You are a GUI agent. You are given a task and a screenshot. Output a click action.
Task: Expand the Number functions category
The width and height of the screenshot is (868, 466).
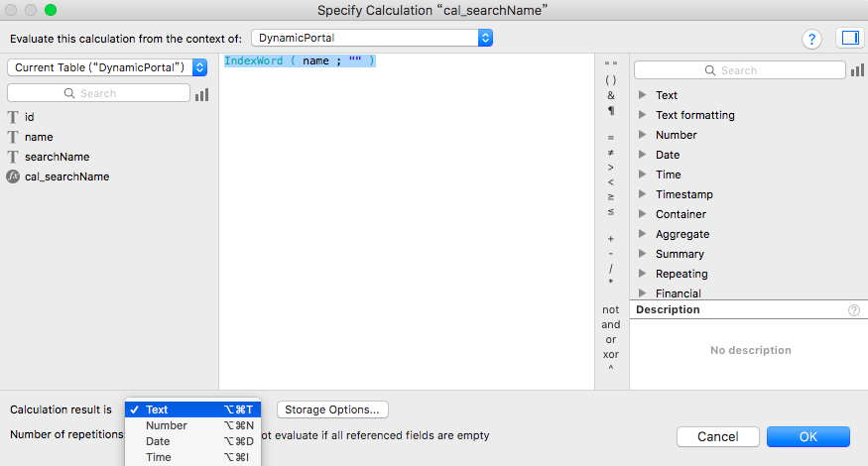point(642,135)
